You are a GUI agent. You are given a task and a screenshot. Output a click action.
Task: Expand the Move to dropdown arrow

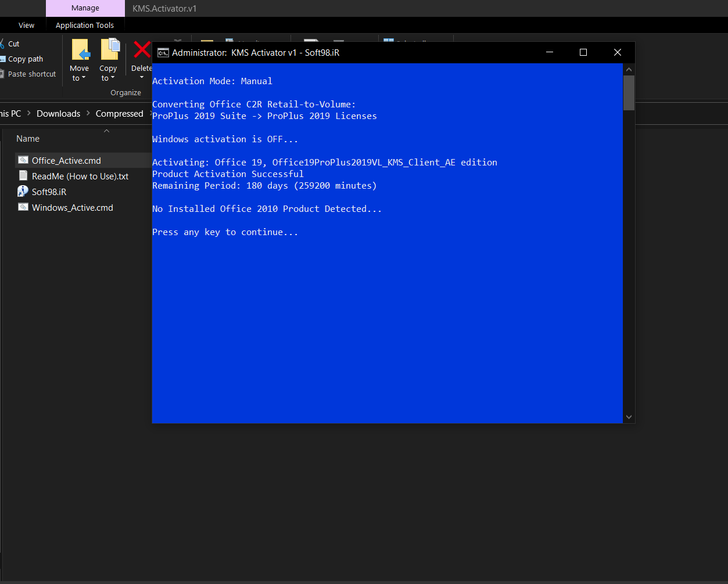(84, 78)
